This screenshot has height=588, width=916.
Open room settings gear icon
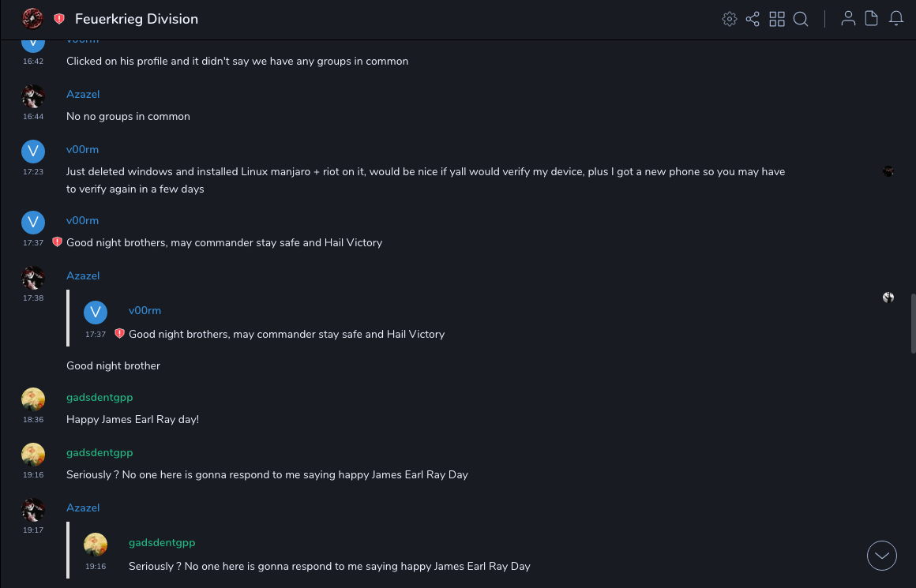coord(730,19)
